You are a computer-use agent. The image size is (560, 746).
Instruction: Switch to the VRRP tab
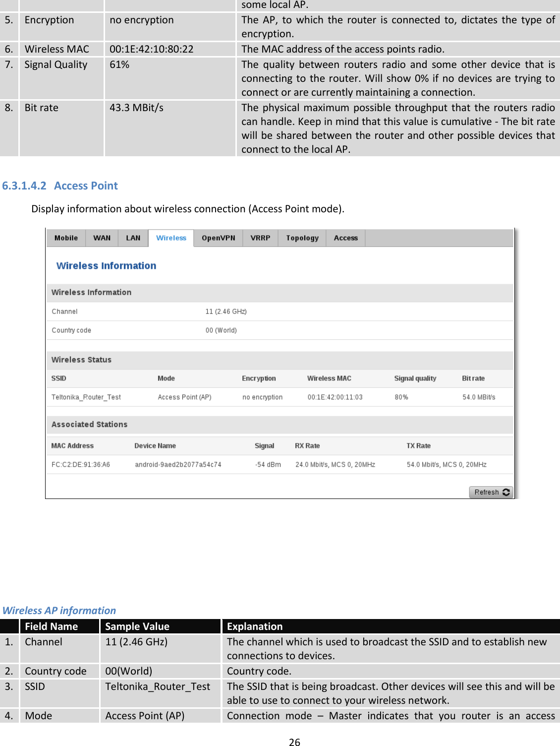pos(260,238)
